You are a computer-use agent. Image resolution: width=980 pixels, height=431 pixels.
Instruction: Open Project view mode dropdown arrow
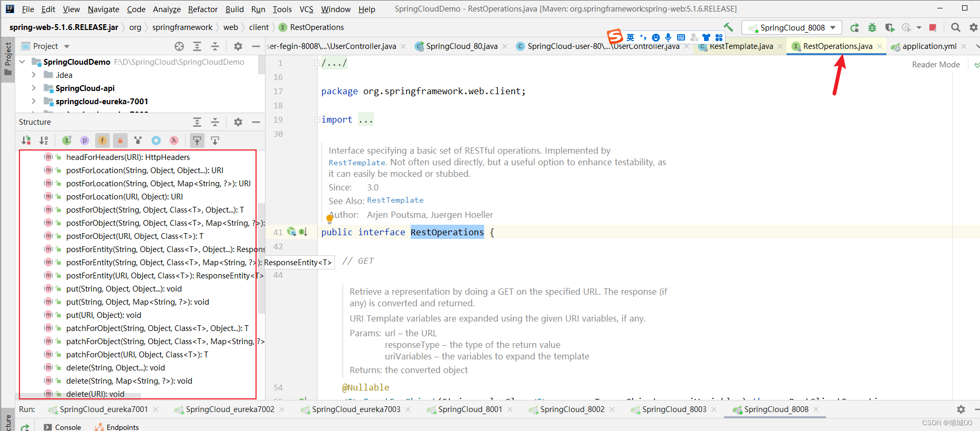67,46
